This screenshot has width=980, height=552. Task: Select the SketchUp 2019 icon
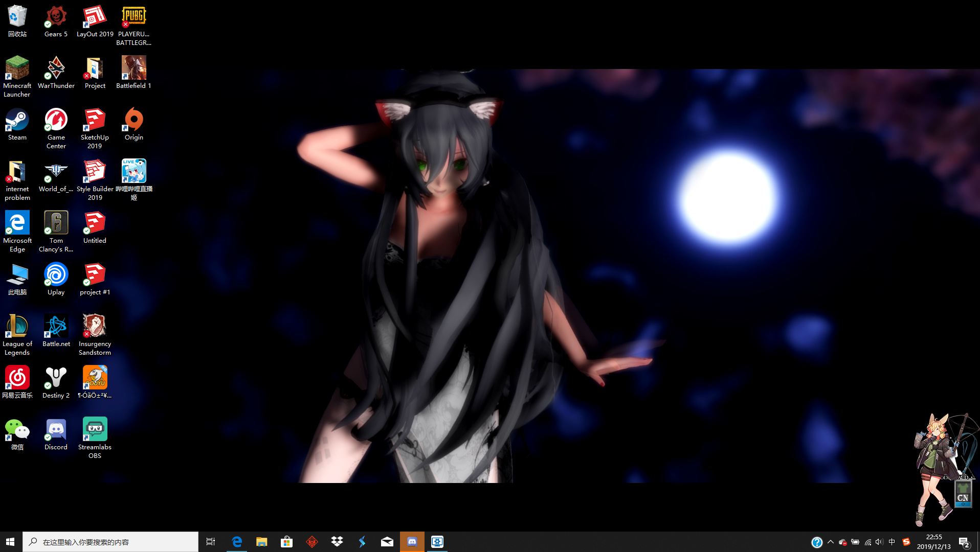(x=95, y=128)
